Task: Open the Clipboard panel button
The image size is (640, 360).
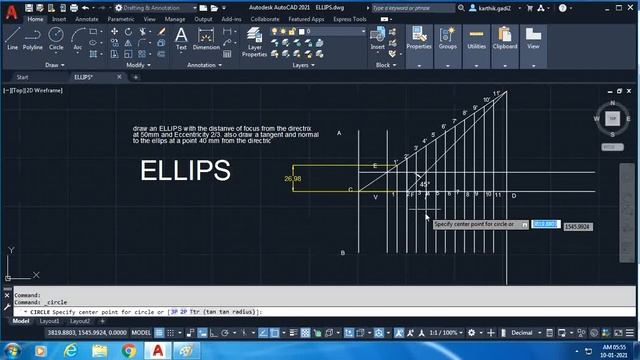Action: click(x=505, y=47)
